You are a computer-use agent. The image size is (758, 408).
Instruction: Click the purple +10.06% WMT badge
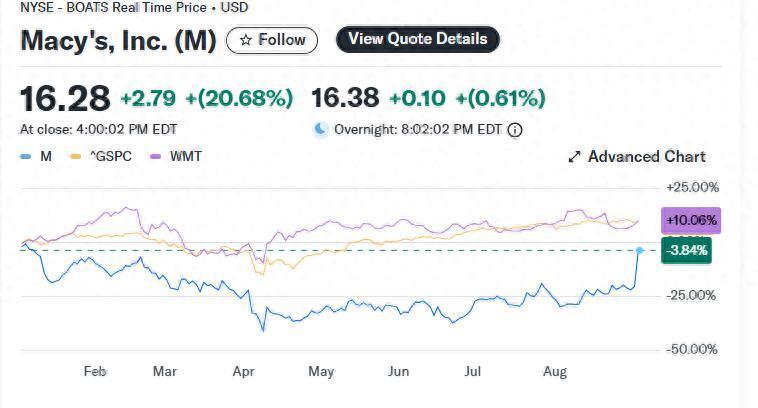pyautogui.click(x=690, y=220)
